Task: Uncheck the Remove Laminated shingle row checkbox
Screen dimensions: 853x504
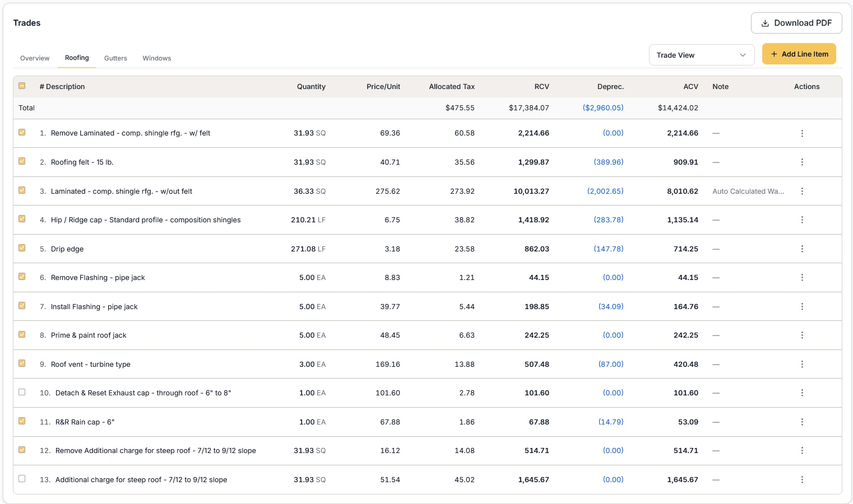Action: click(x=22, y=132)
